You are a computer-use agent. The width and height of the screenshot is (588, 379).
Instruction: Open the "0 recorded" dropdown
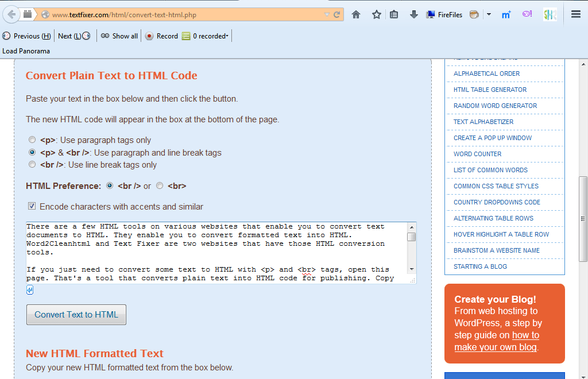tap(206, 36)
